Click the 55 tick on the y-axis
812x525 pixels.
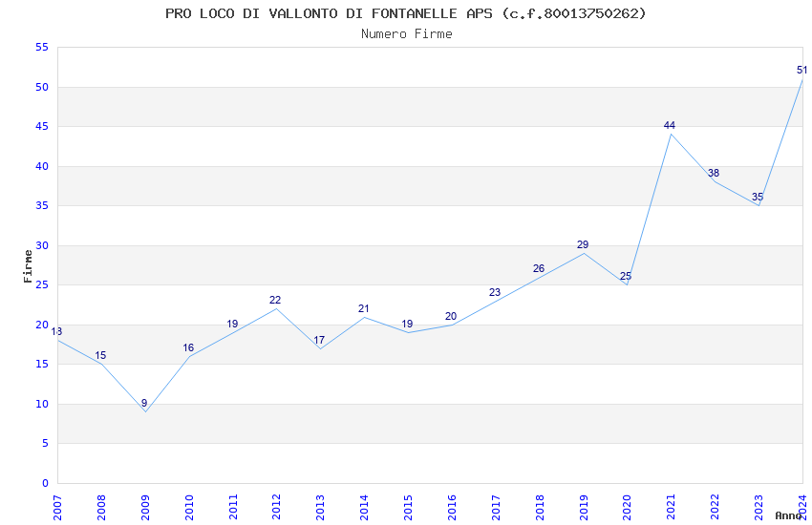pos(42,47)
